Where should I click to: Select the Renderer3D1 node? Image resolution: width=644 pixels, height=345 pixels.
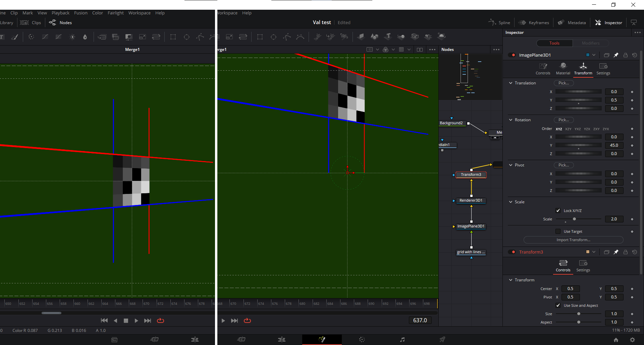[471, 201]
